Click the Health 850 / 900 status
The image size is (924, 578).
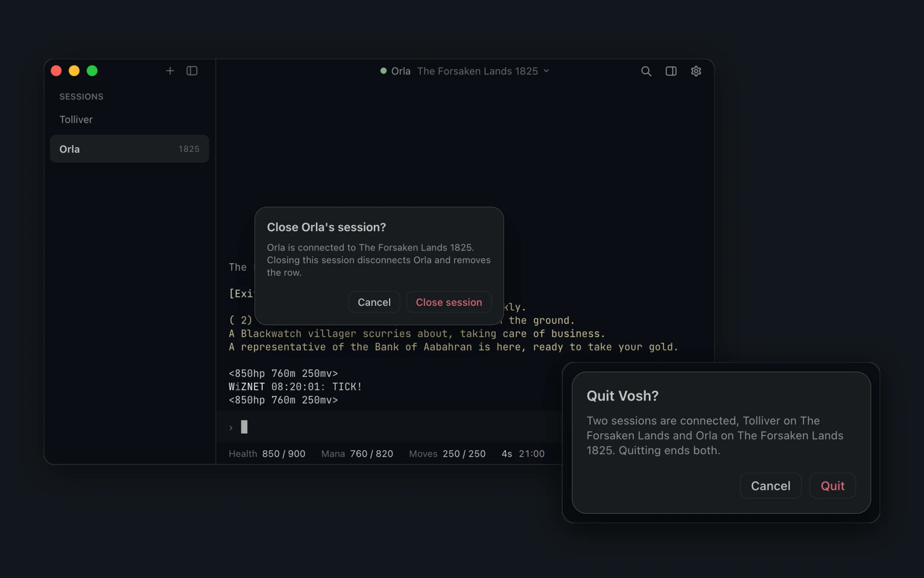(x=267, y=453)
